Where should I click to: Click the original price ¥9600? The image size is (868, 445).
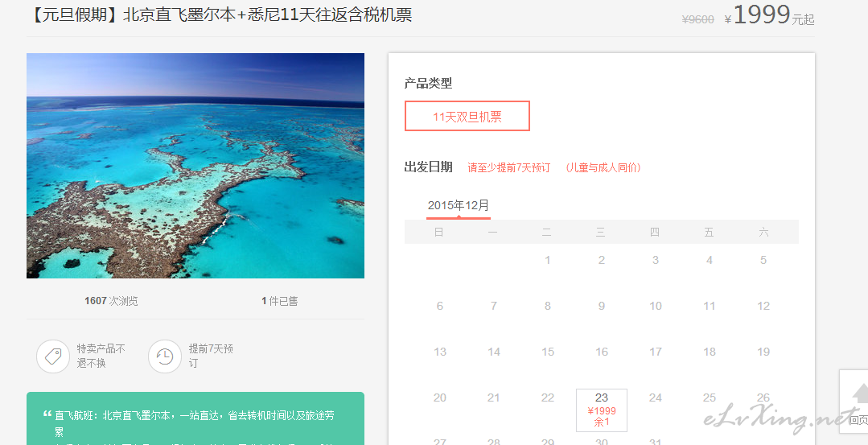pos(698,19)
